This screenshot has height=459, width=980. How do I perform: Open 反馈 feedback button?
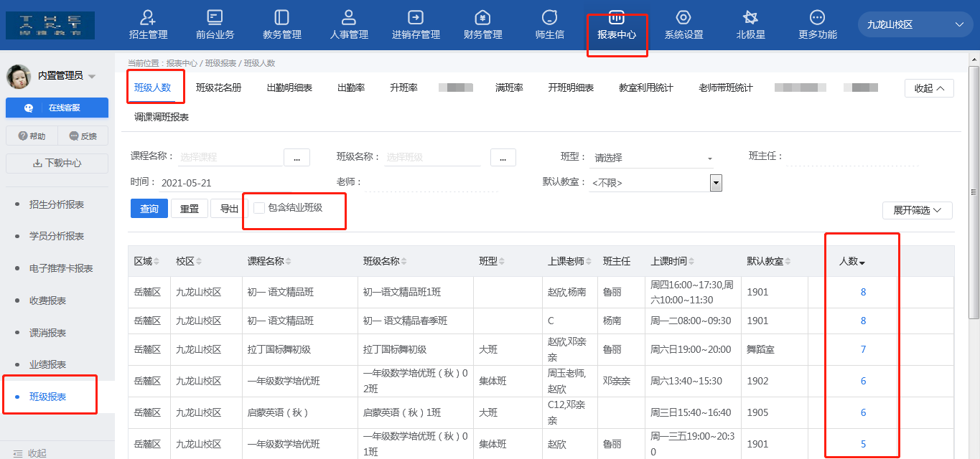click(x=83, y=136)
